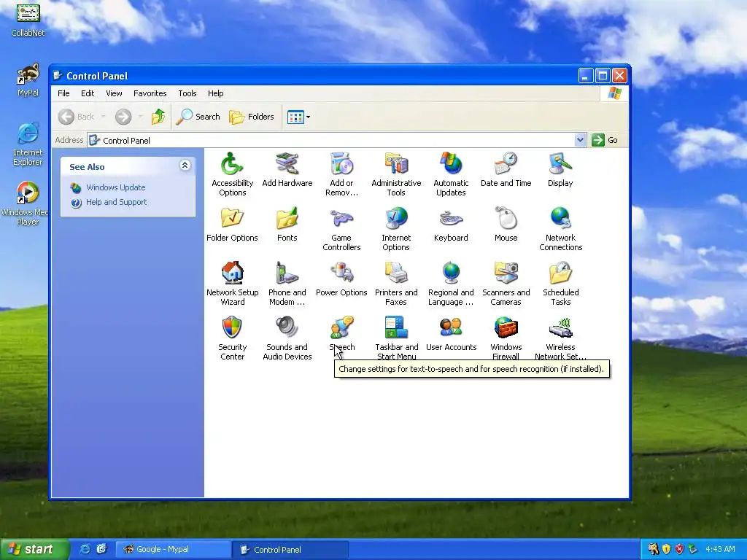Click the Go button

click(x=605, y=140)
